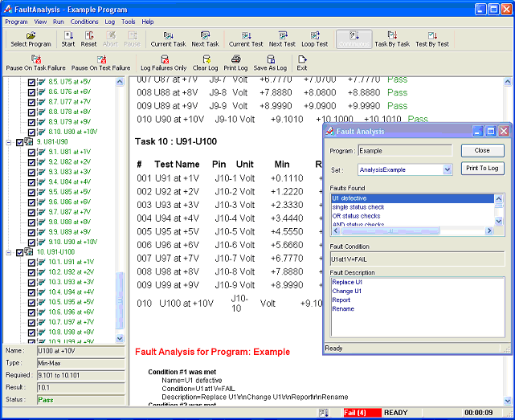The height and width of the screenshot is (420, 515).
Task: Collapse the 10. U91-U100 tree node
Action: (9, 252)
